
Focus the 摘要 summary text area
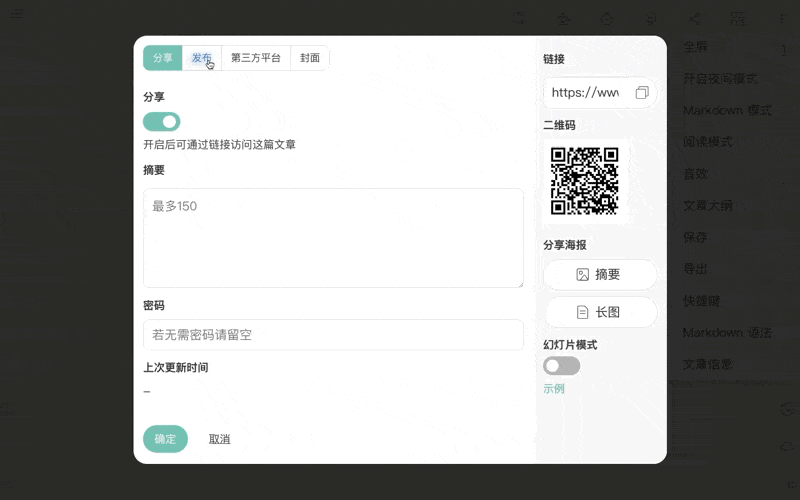pos(333,238)
